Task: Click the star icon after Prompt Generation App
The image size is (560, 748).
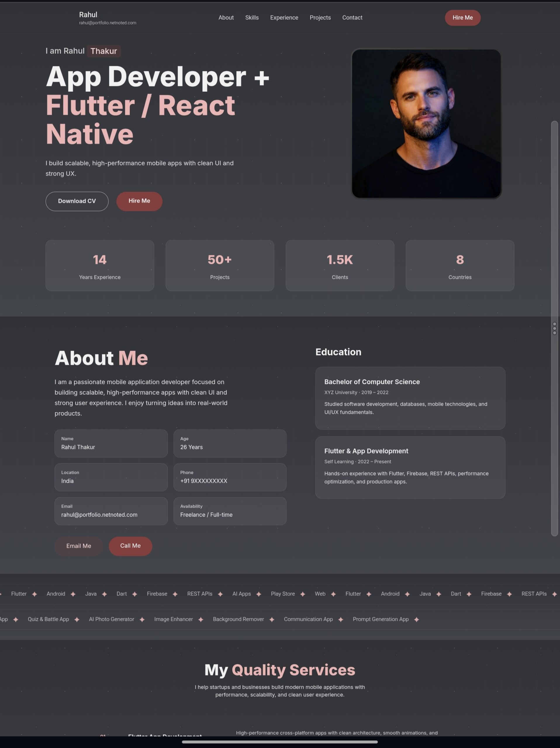Action: [x=416, y=619]
